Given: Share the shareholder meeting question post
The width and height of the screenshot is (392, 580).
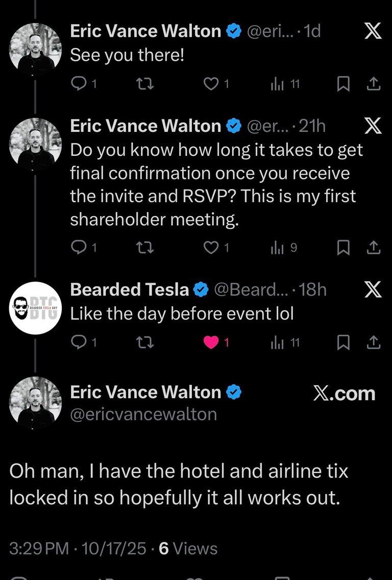Looking at the screenshot, I should (374, 248).
